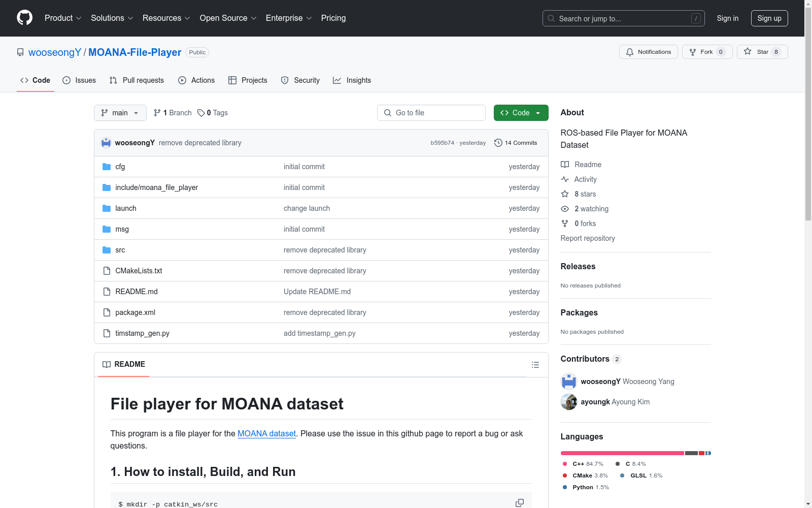Open the MOANA dataset link in README

tap(266, 434)
